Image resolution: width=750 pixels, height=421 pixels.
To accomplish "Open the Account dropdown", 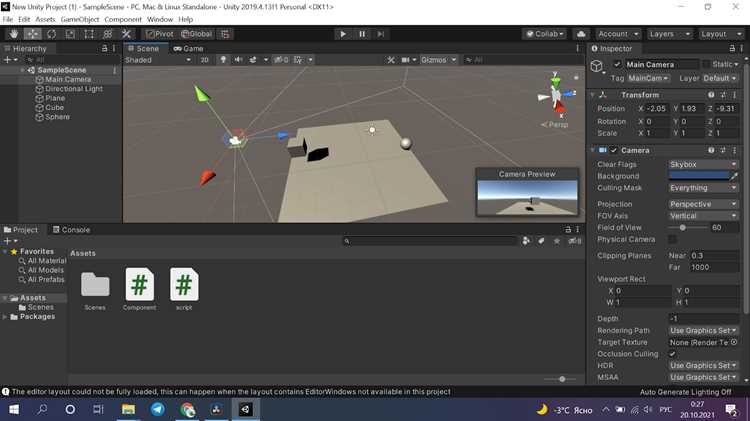I will coord(618,34).
